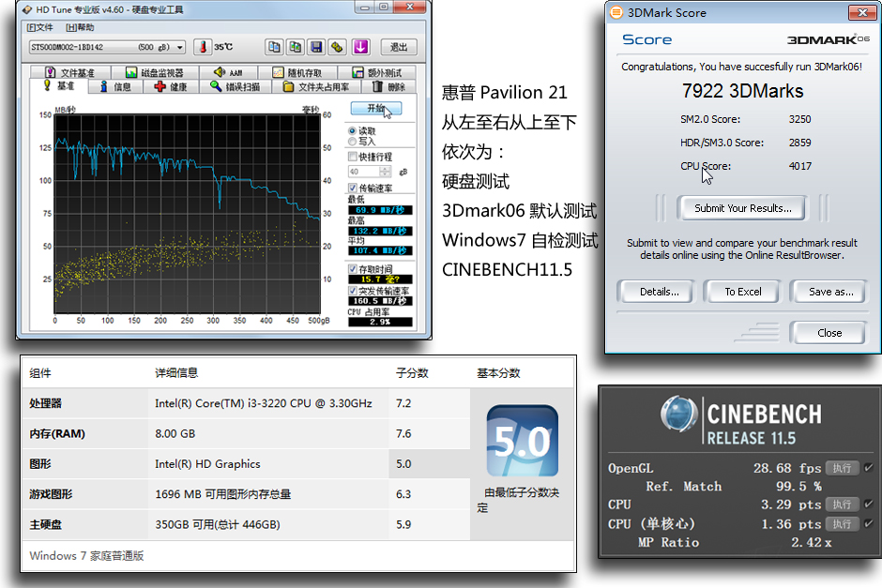Click the copy text results icon in HD Tune
882x588 pixels.
274,47
